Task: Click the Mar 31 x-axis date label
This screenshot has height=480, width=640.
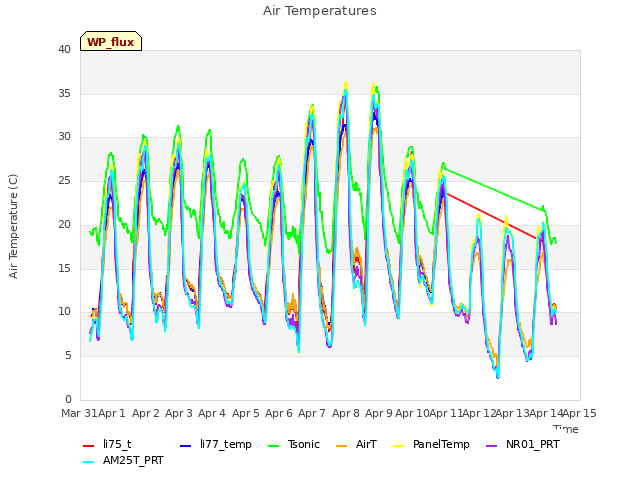Action: [x=79, y=413]
